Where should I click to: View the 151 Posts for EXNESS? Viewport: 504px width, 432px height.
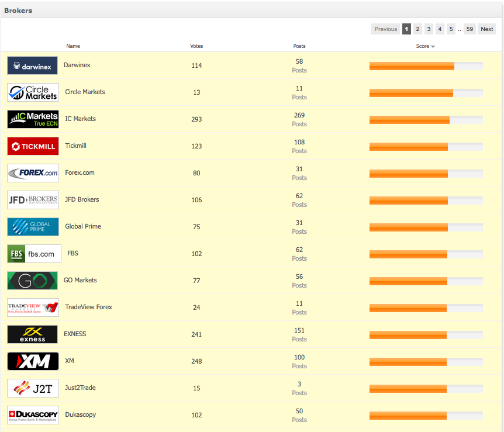click(299, 334)
